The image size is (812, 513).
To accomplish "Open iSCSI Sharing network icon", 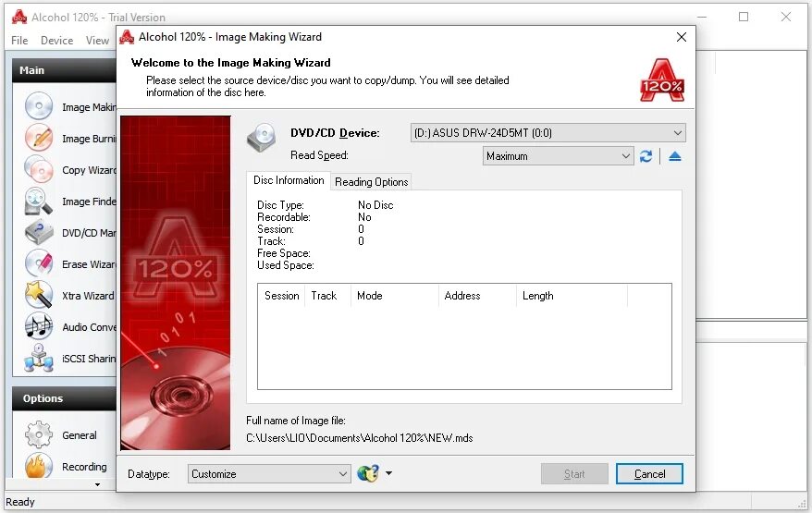I will coord(39,358).
